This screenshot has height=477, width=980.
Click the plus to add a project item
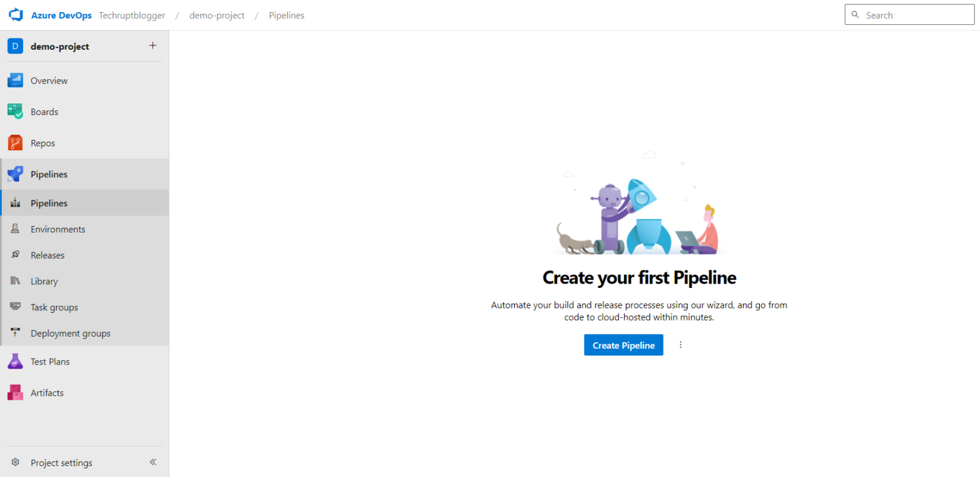152,45
